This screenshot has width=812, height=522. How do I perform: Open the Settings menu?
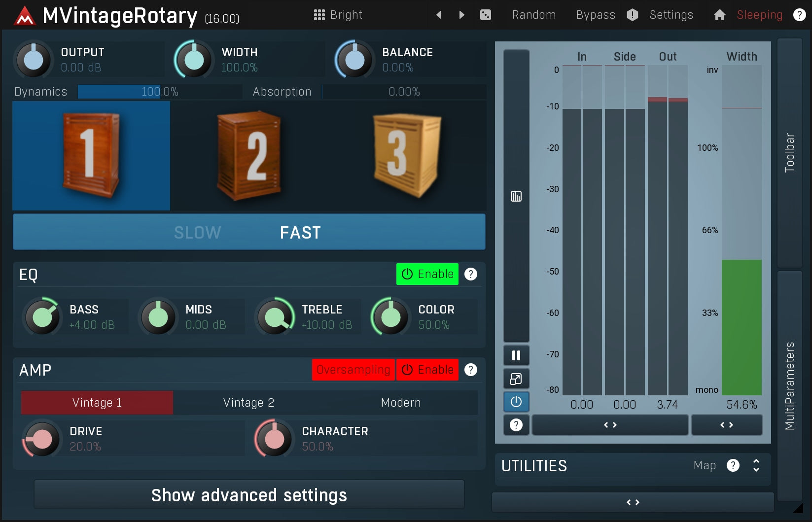(671, 14)
